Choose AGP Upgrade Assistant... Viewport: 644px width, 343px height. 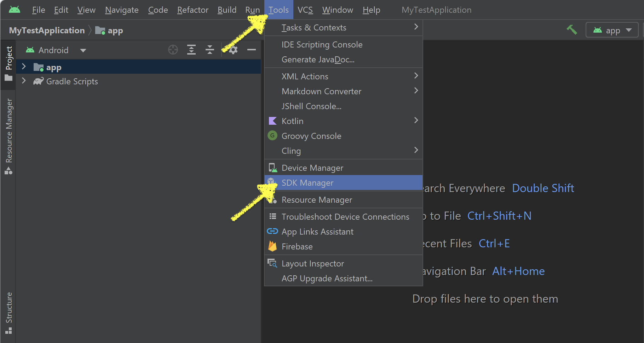coord(344,278)
